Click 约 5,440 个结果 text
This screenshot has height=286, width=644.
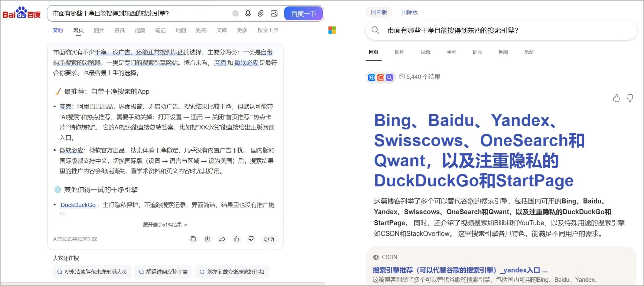pos(419,77)
